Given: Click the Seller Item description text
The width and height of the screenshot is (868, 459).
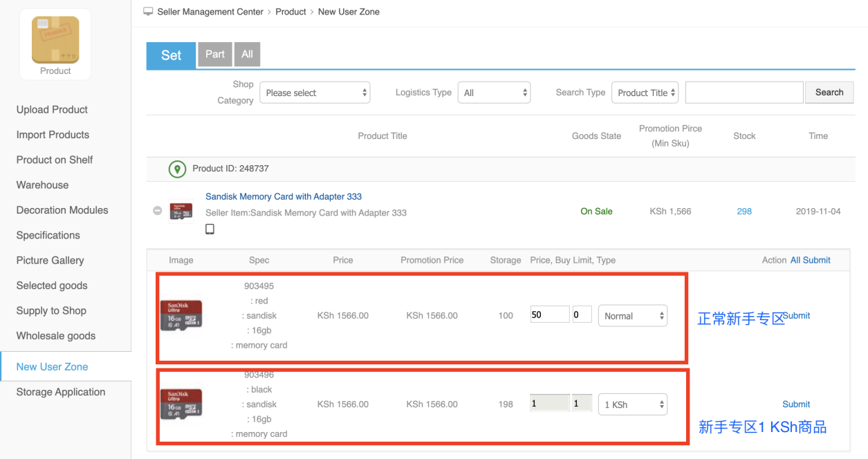Looking at the screenshot, I should coord(306,213).
